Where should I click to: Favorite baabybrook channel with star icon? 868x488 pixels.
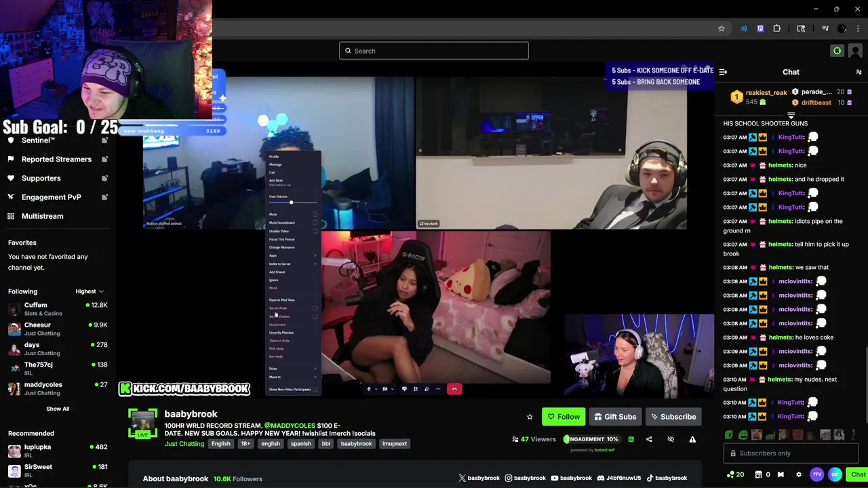530,417
